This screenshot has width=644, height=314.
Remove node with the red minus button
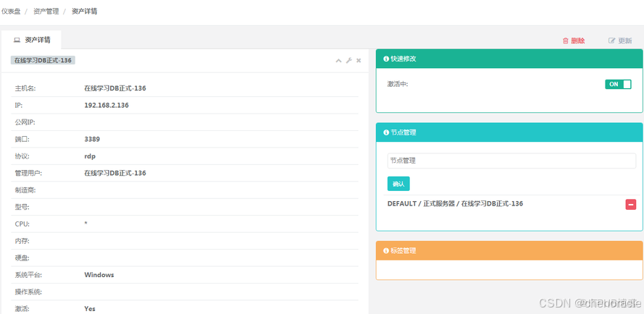point(630,204)
